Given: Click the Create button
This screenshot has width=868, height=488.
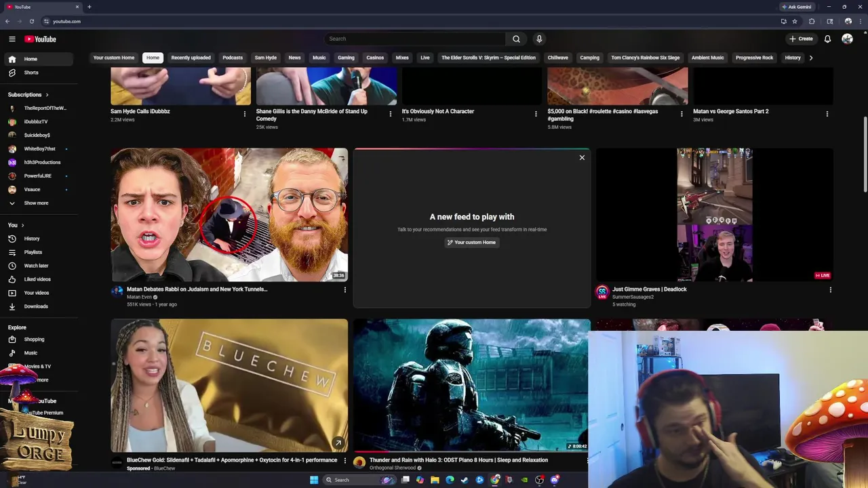Looking at the screenshot, I should pos(801,39).
